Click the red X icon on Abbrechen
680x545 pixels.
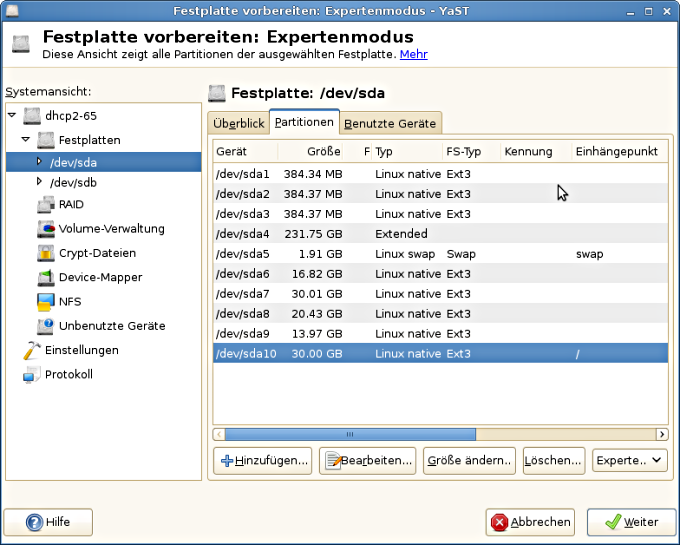[499, 522]
